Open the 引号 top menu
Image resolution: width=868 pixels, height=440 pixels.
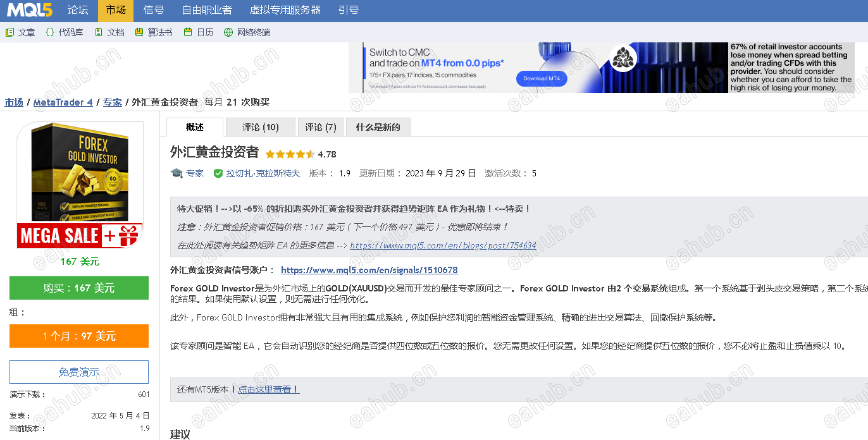point(349,10)
